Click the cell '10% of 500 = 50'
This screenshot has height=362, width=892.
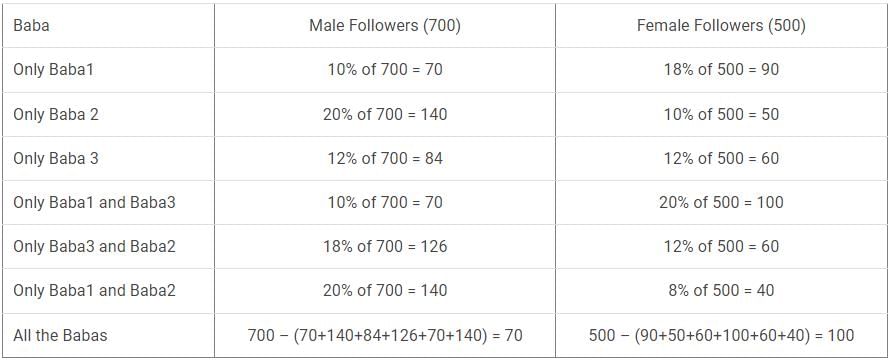[721, 114]
